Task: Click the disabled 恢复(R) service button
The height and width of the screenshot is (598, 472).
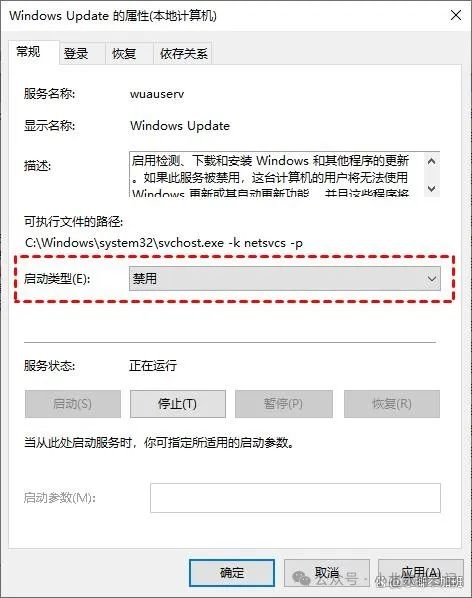Action: 392,403
